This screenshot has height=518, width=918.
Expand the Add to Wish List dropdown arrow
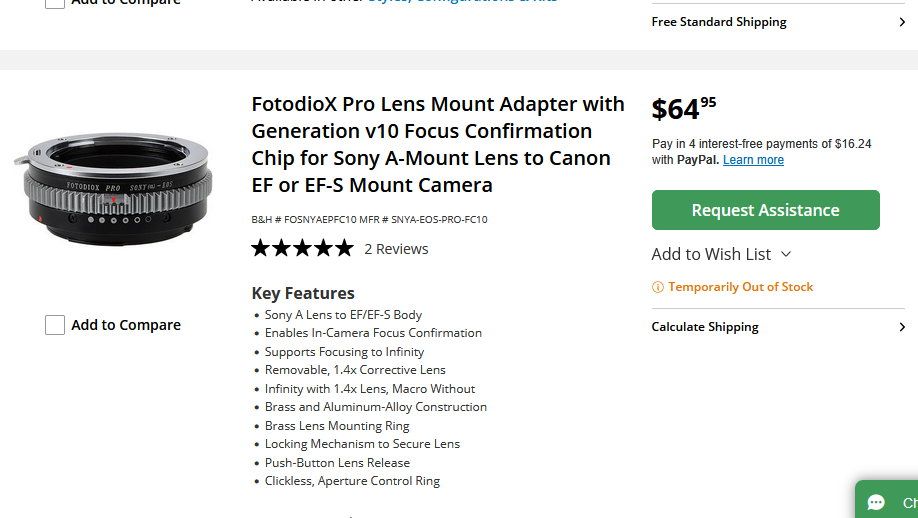pyautogui.click(x=786, y=255)
